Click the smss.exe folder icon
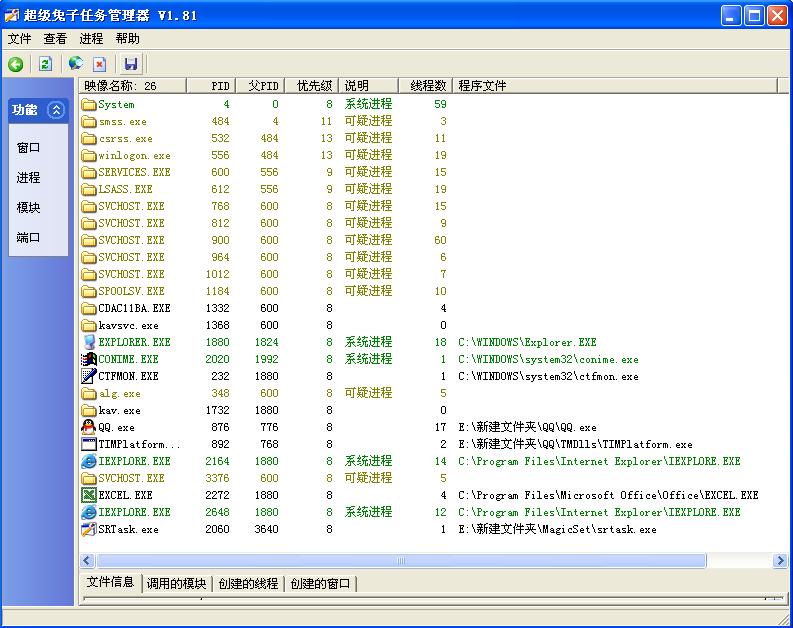This screenshot has width=793, height=628. click(x=89, y=122)
